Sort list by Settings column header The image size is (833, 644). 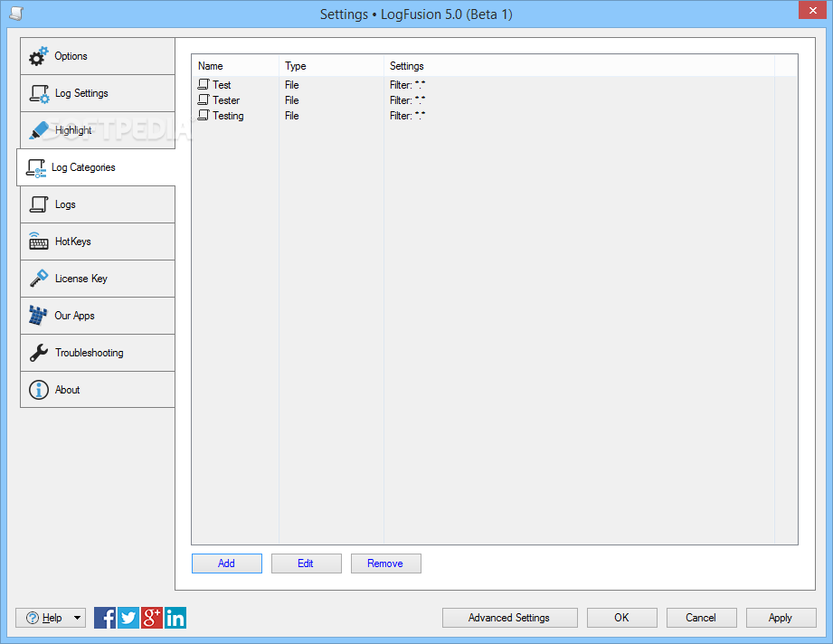tap(579, 66)
